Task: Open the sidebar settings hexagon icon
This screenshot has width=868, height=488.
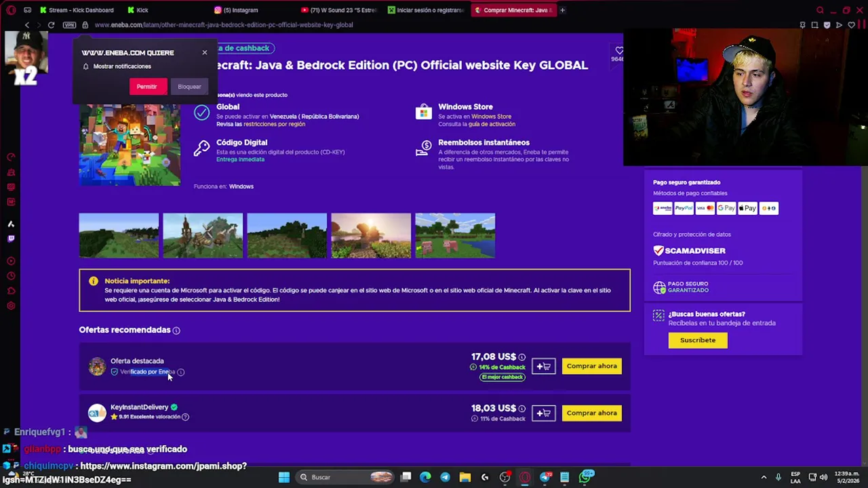Action: pos(11,306)
